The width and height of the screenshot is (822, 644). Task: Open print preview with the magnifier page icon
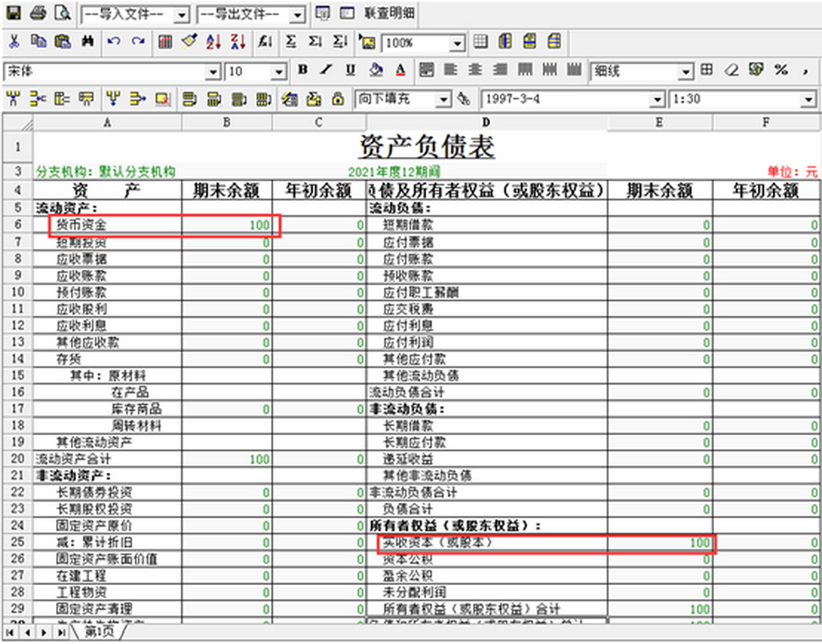[62, 13]
